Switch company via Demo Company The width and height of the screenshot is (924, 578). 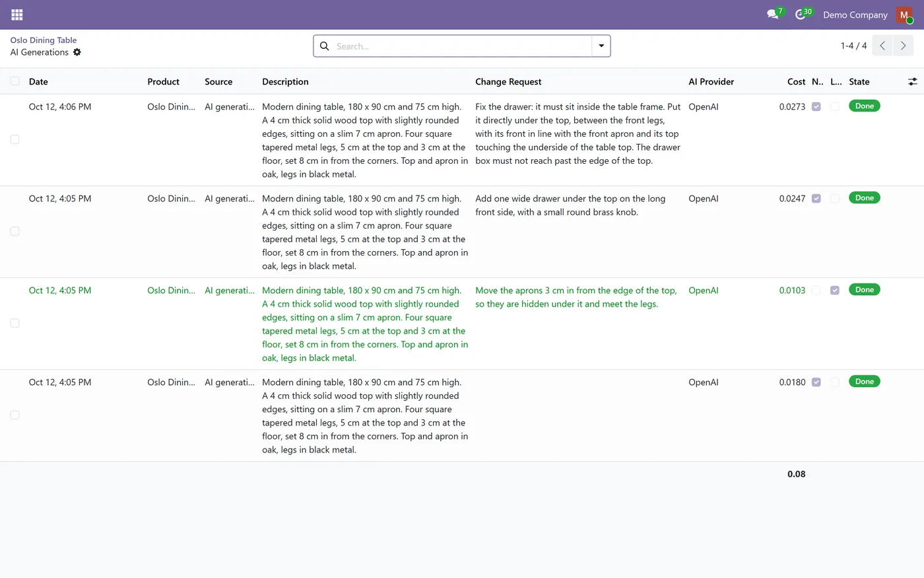[x=855, y=15]
